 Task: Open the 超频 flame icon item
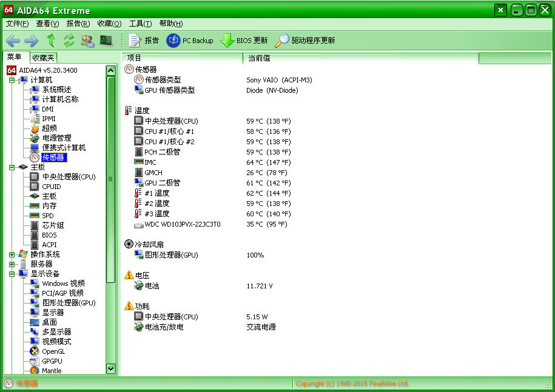[x=35, y=128]
